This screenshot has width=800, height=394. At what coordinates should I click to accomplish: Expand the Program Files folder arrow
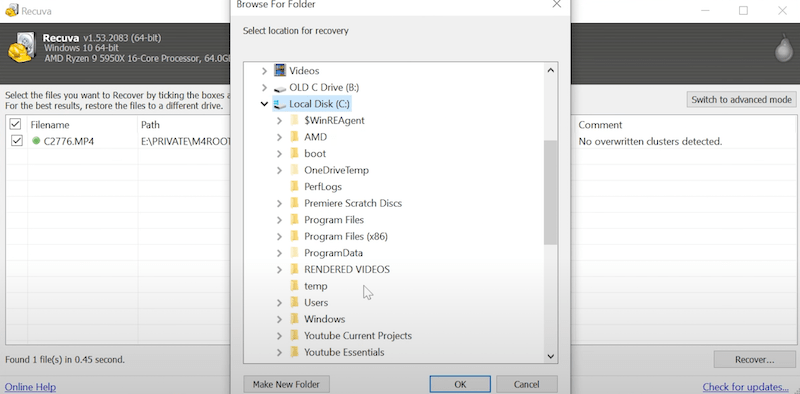tap(279, 220)
